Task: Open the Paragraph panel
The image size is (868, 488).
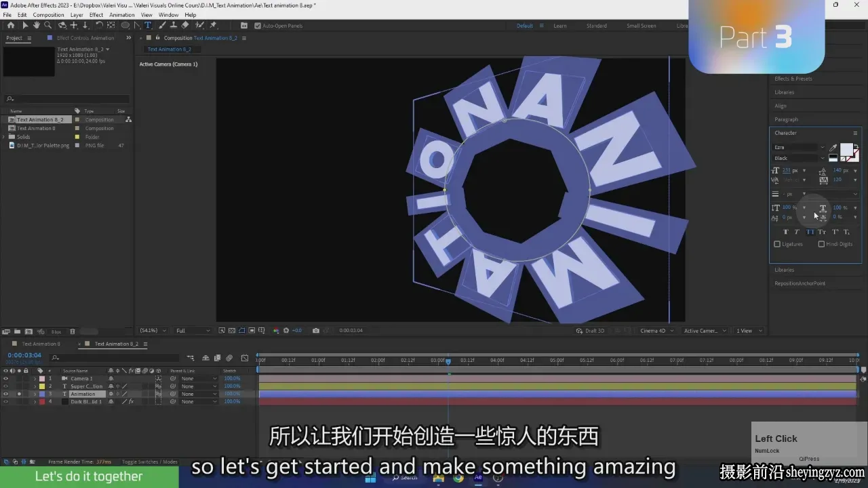Action: pos(787,119)
